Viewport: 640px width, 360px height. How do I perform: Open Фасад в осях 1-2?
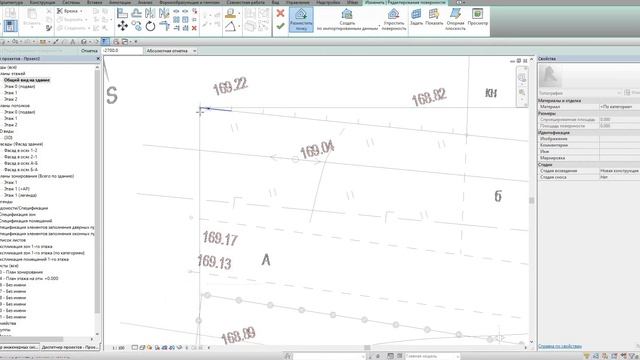20,150
